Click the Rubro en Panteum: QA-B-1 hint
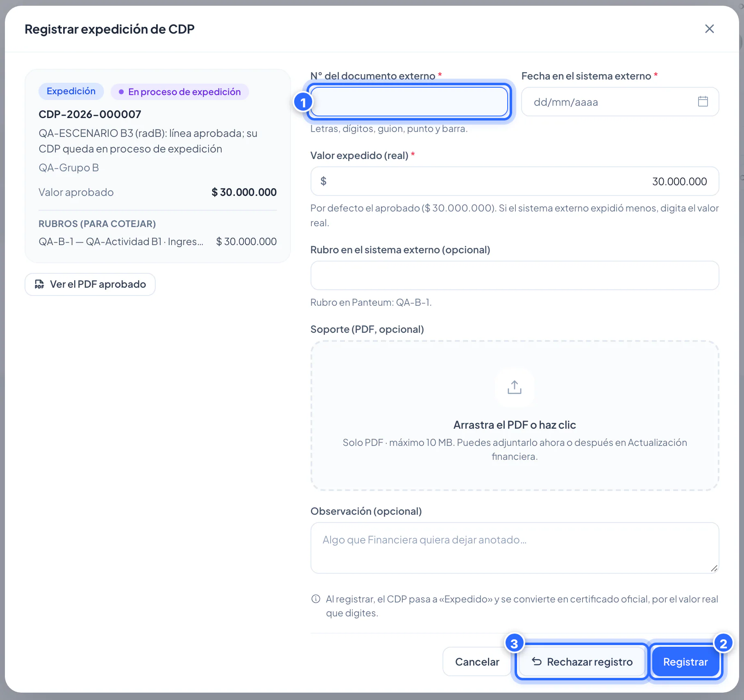This screenshot has height=700, width=744. coord(371,302)
